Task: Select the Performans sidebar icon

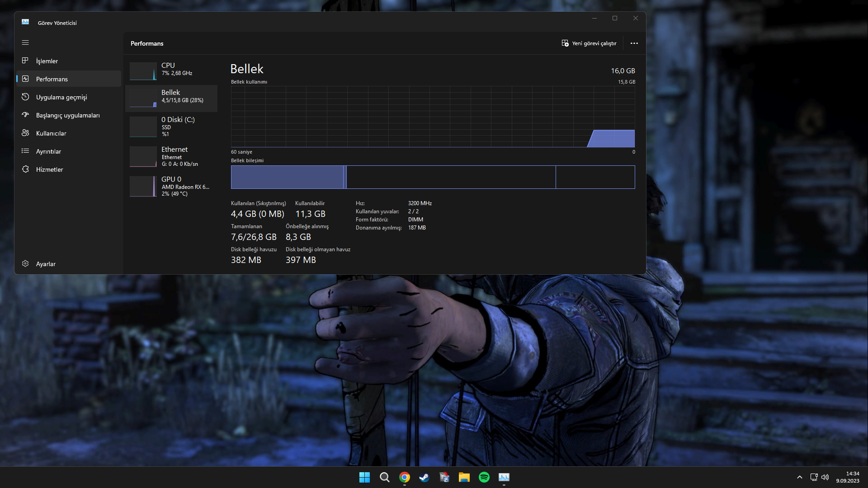Action: click(x=25, y=79)
